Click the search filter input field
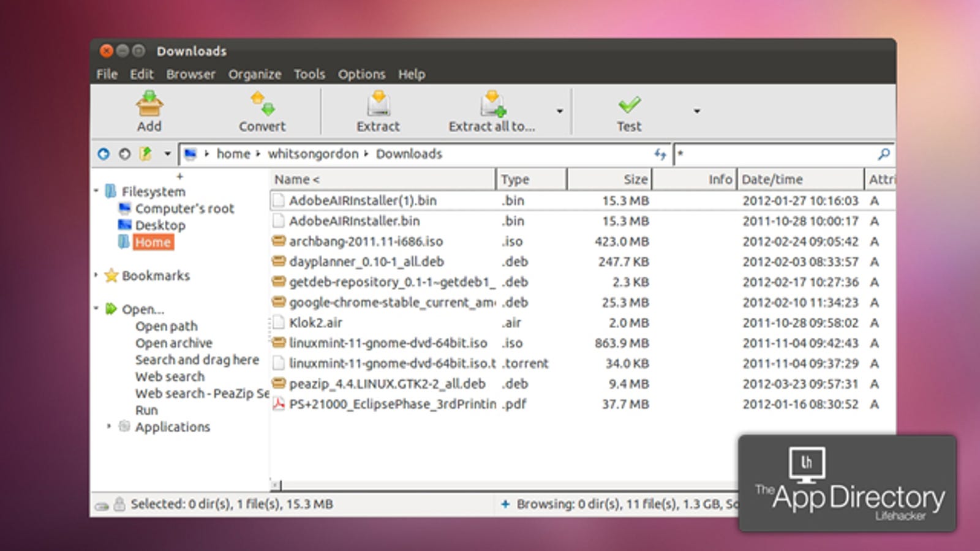 point(775,154)
